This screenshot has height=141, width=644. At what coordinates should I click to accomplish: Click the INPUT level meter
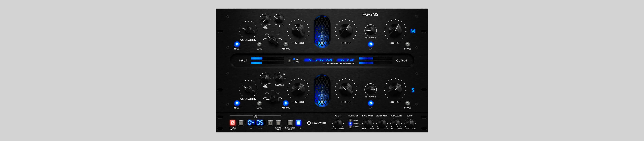[267, 60]
